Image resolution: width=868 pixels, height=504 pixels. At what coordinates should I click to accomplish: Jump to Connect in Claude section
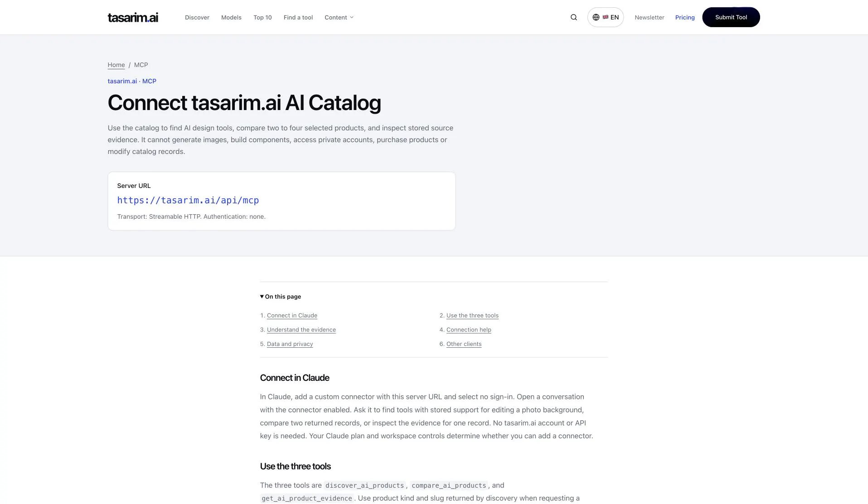point(292,316)
